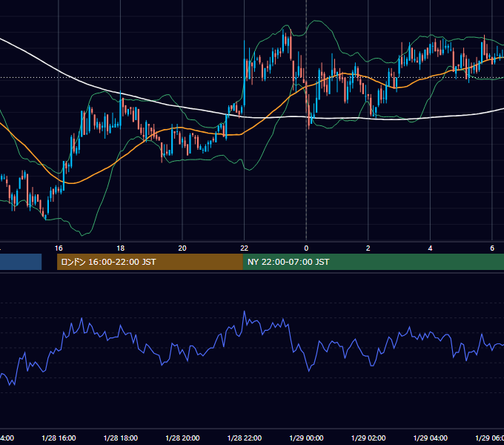Click the 1/28 20:00 date label
Image resolution: width=504 pixels, height=445 pixels.
pyautogui.click(x=182, y=438)
